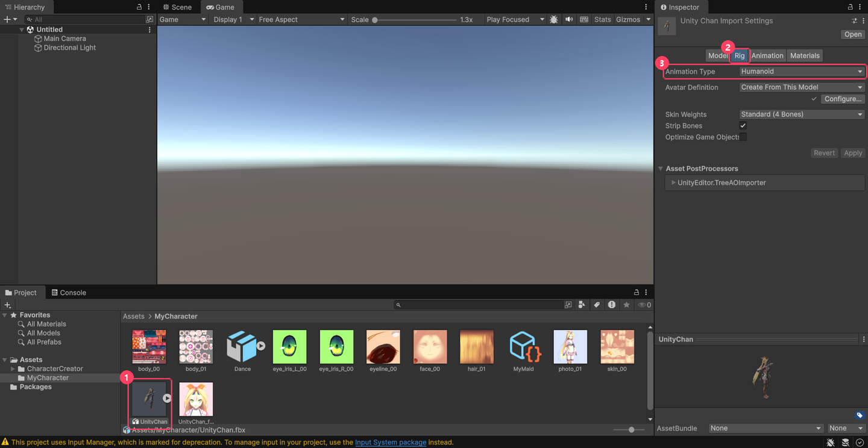The image size is (868, 448).
Task: Open the Input System package link
Action: (391, 442)
